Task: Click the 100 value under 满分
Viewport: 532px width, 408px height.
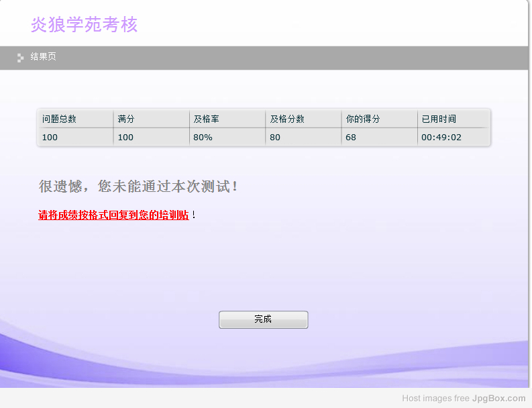Action: [125, 137]
